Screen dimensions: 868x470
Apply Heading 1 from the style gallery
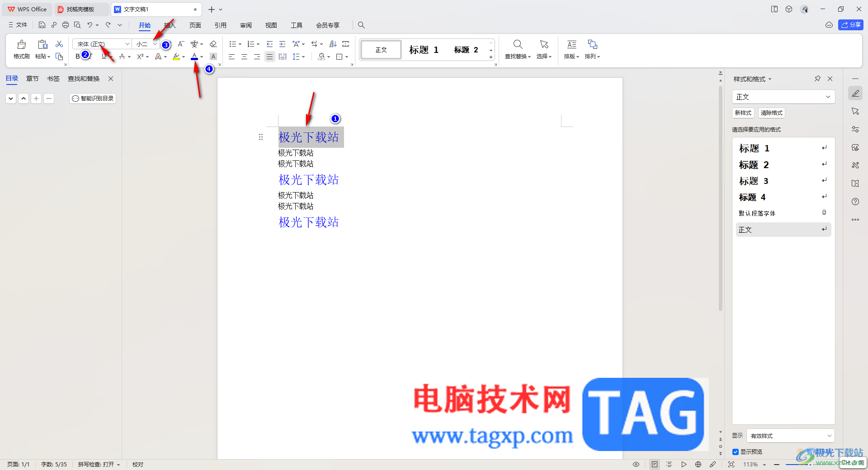click(x=424, y=50)
